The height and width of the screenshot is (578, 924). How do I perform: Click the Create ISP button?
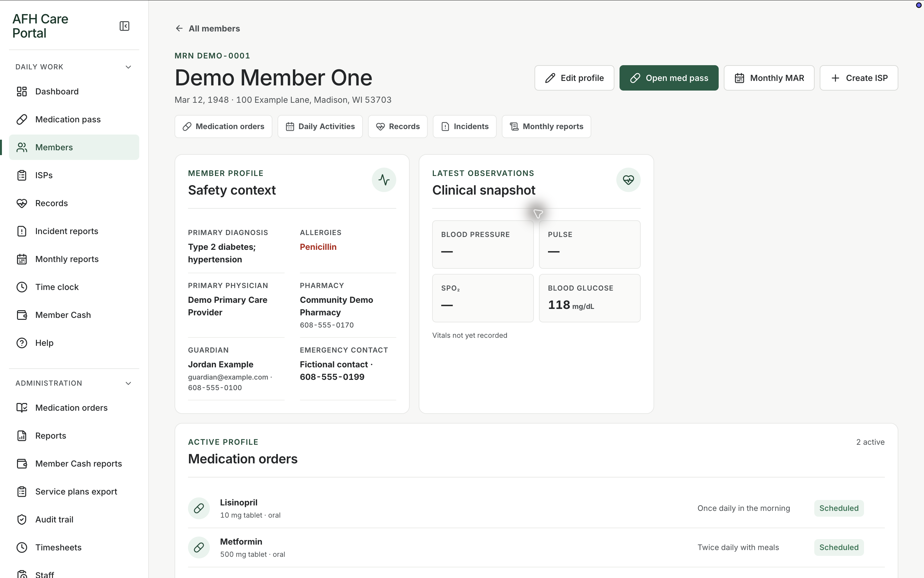(x=858, y=78)
